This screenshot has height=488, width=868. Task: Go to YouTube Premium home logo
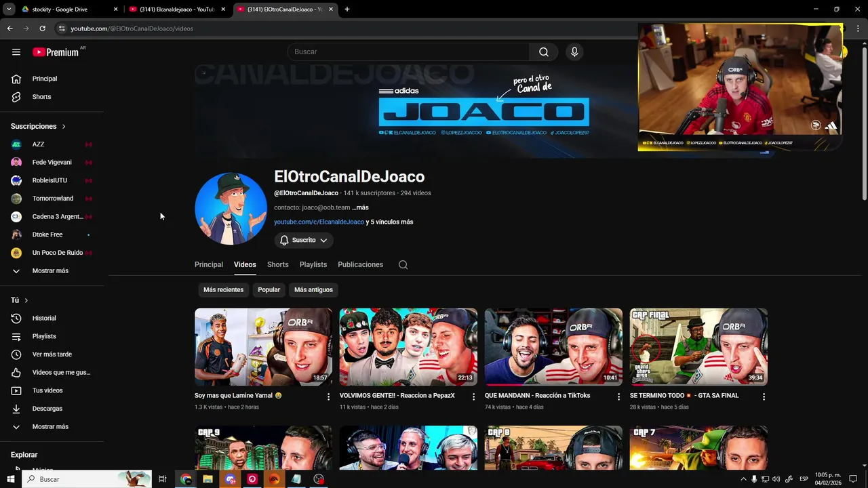pos(56,52)
